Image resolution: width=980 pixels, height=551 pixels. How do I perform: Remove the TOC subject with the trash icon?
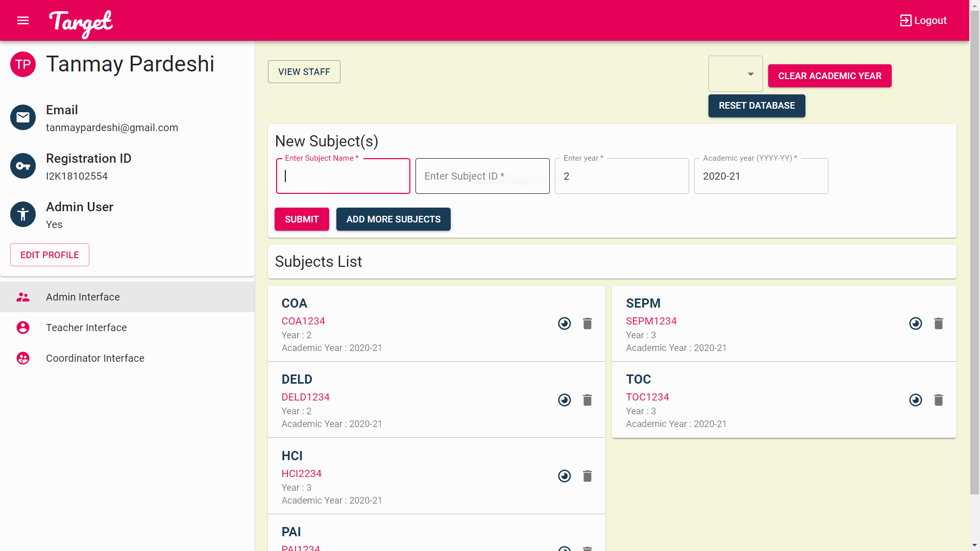tap(938, 400)
